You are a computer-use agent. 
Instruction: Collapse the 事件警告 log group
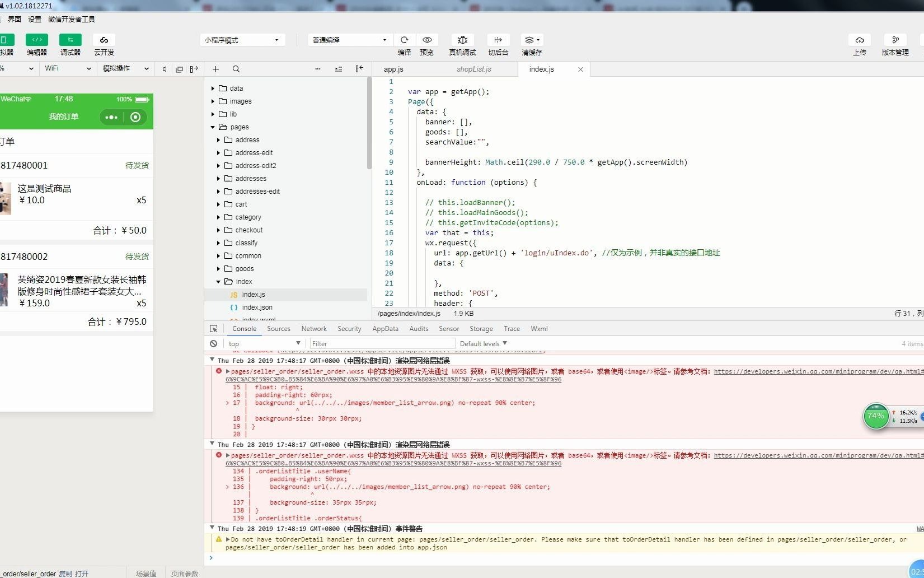coord(212,528)
